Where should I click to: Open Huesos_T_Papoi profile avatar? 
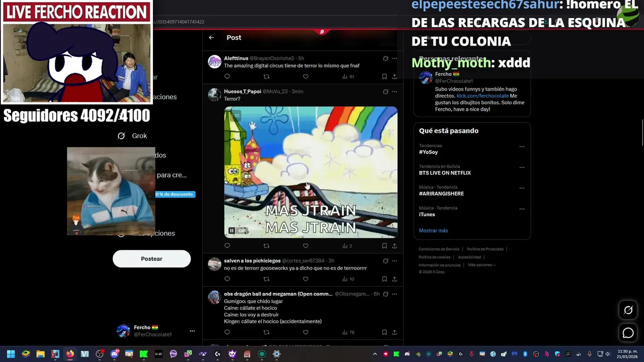(215, 95)
